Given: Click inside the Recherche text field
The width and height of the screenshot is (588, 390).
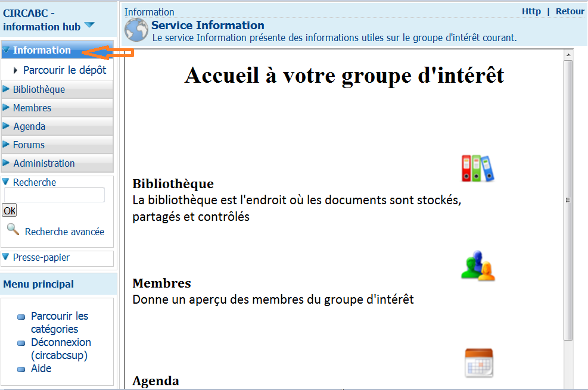Looking at the screenshot, I should point(54,195).
